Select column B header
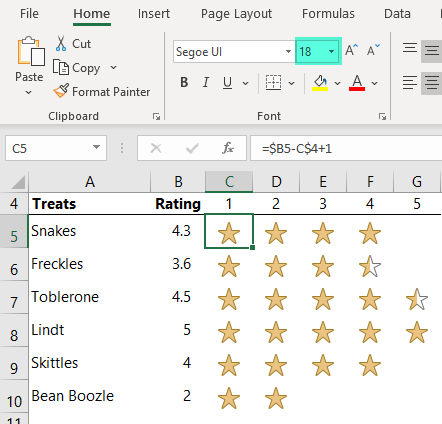The height and width of the screenshot is (424, 442). [178, 182]
